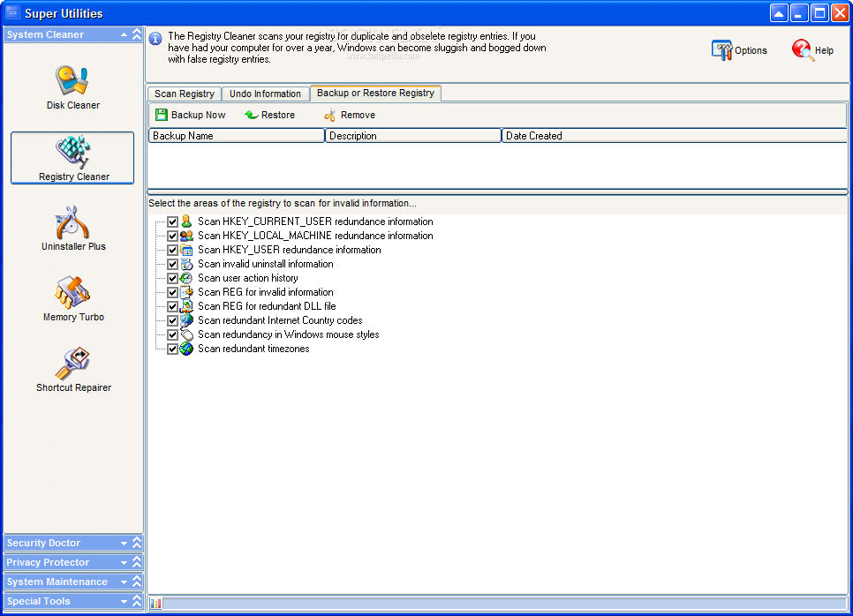Sort by Date Created column header
Screen dimensions: 853x616
(x=674, y=136)
